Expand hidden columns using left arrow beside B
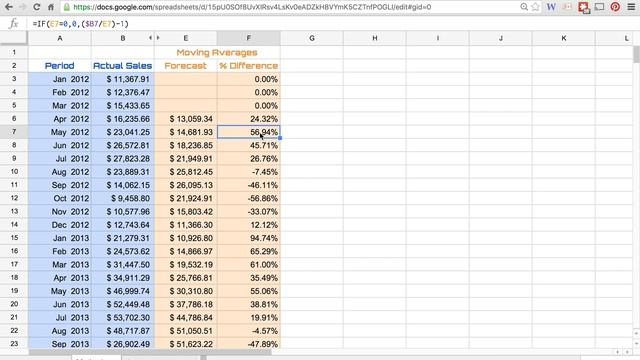 point(150,38)
